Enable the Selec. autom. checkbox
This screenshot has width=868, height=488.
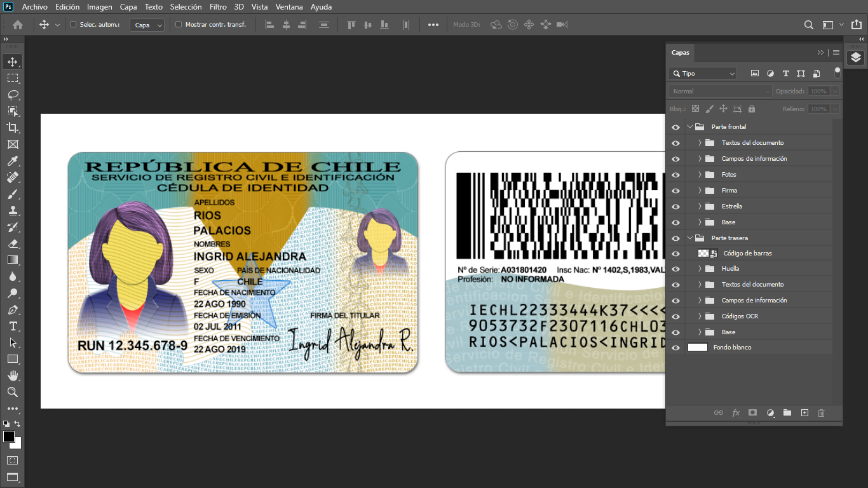click(x=73, y=25)
